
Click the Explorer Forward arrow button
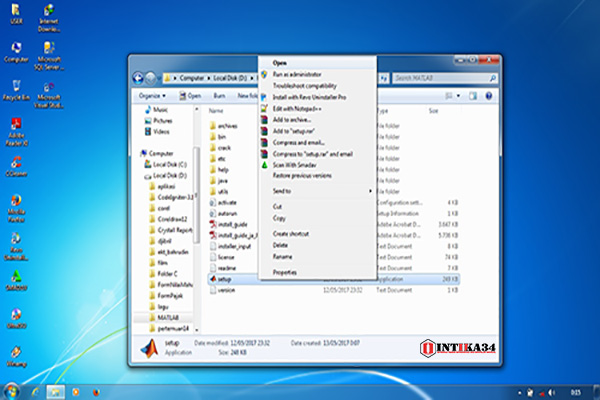coord(151,78)
